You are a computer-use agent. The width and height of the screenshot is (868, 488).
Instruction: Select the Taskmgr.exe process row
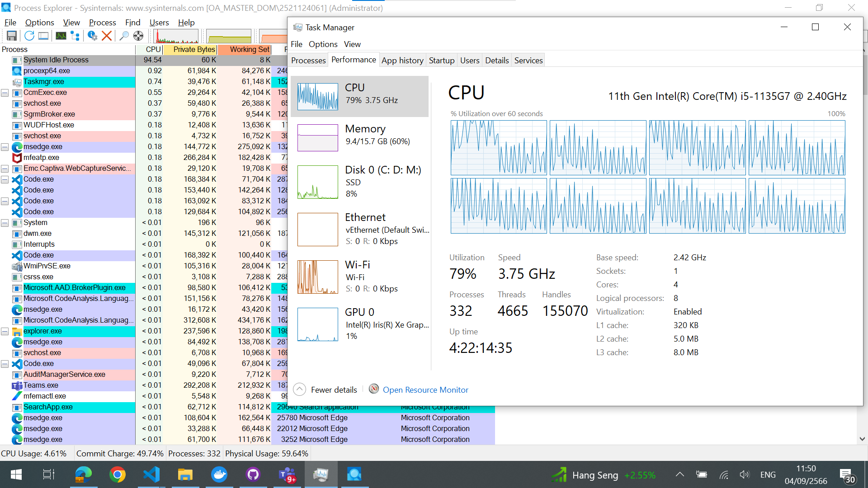44,82
